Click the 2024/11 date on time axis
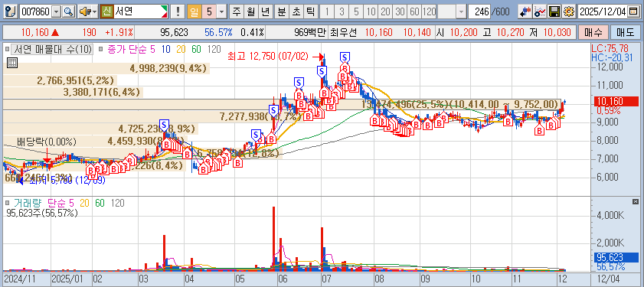 [x=20, y=279]
